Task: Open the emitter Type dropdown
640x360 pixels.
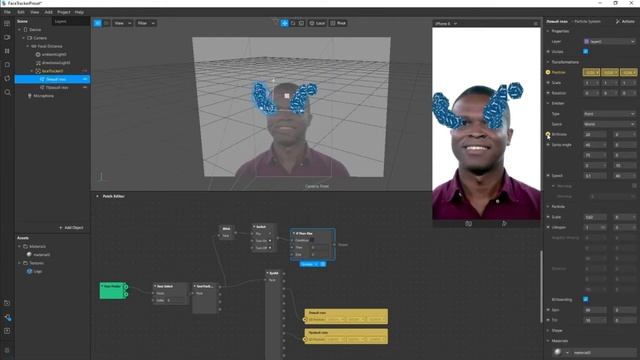Action: [x=609, y=114]
